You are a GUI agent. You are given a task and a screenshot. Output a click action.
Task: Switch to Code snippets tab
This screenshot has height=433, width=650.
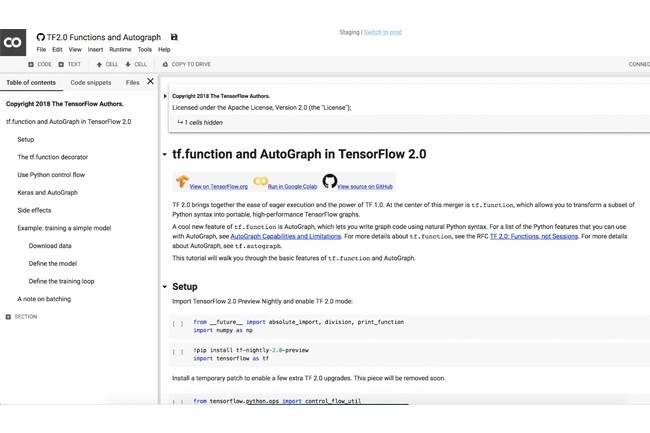click(x=91, y=82)
